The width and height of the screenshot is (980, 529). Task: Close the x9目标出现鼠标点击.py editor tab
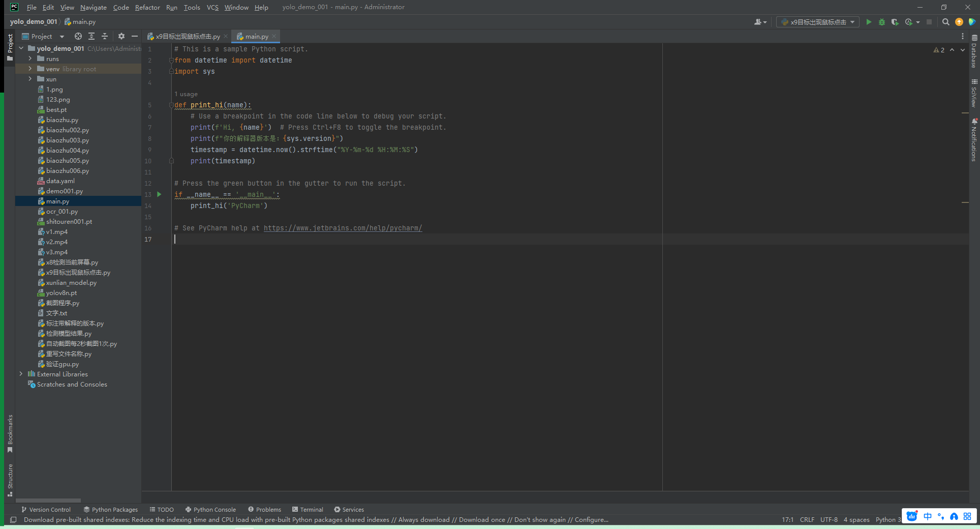(226, 36)
